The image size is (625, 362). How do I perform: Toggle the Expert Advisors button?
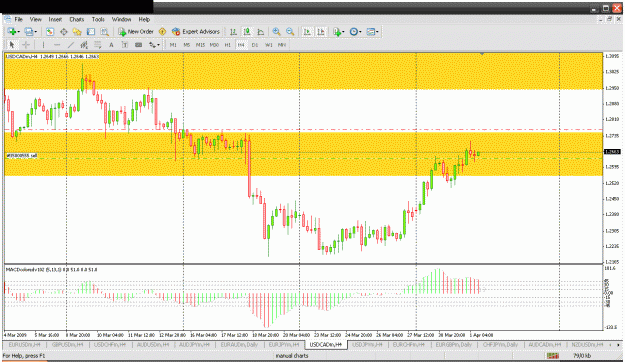196,31
